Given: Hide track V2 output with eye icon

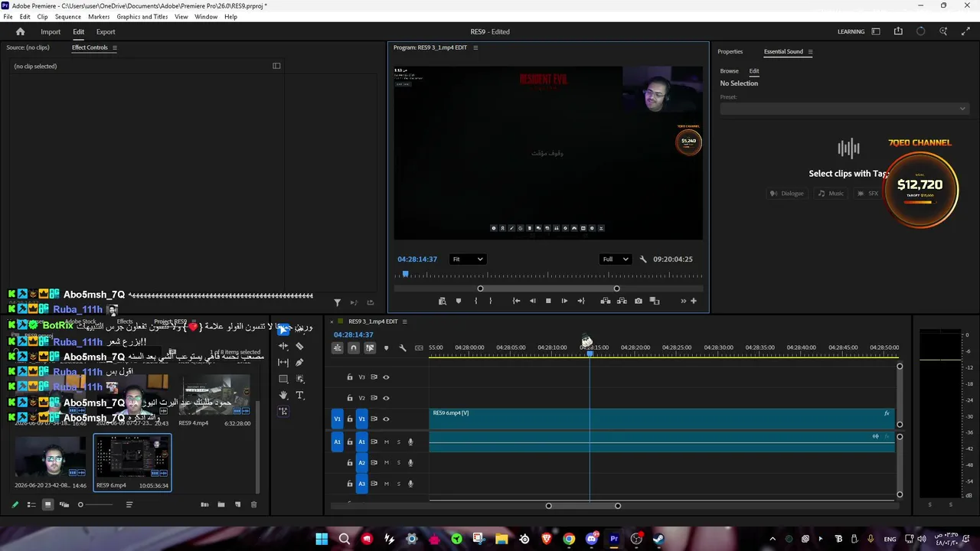Looking at the screenshot, I should tap(386, 398).
